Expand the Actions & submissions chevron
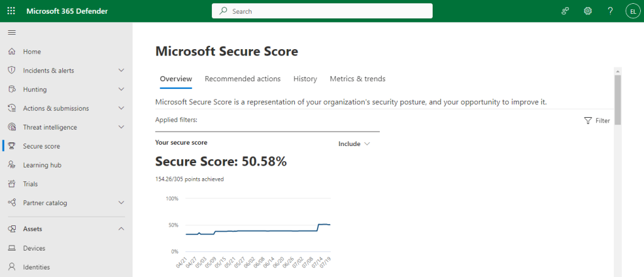This screenshot has width=644, height=277. [121, 108]
